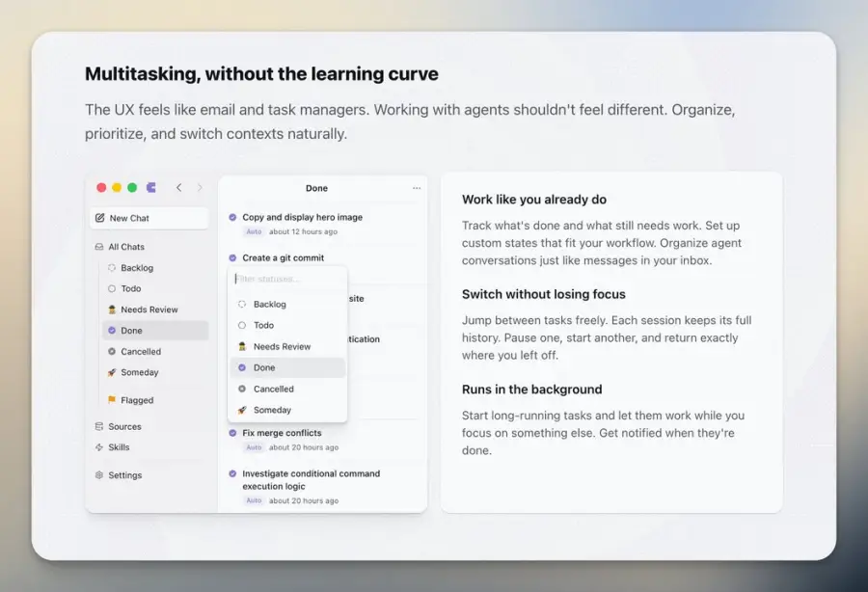Open the Someday list in sidebar

155,372
